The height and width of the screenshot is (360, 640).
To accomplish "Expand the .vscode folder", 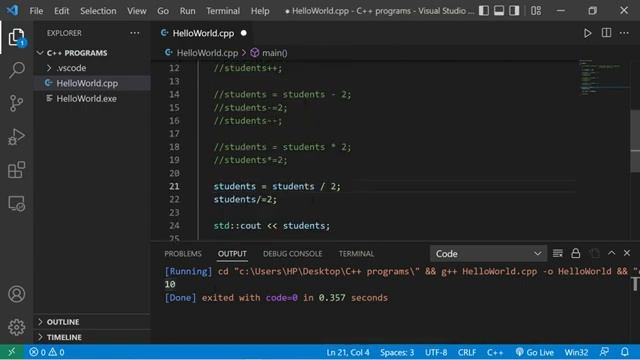I will (71, 68).
